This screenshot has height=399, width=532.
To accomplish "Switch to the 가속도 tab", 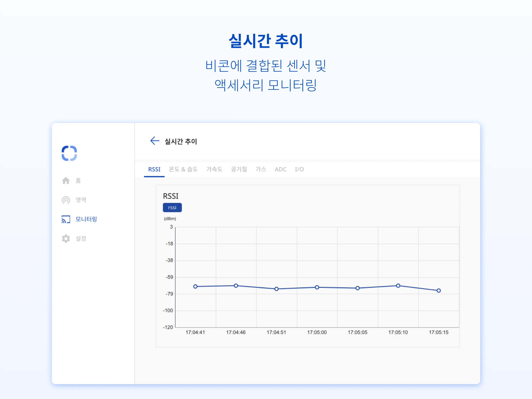I will (x=214, y=169).
